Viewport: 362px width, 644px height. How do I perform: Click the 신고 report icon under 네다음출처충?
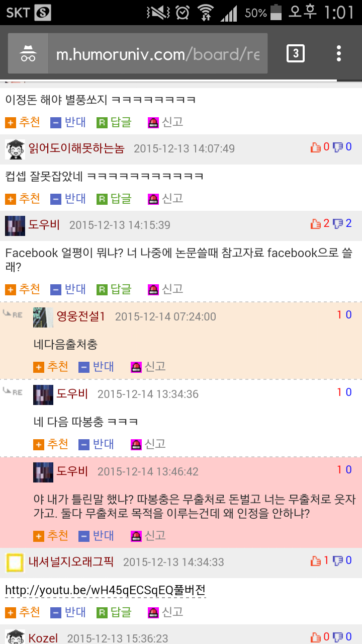point(136,367)
